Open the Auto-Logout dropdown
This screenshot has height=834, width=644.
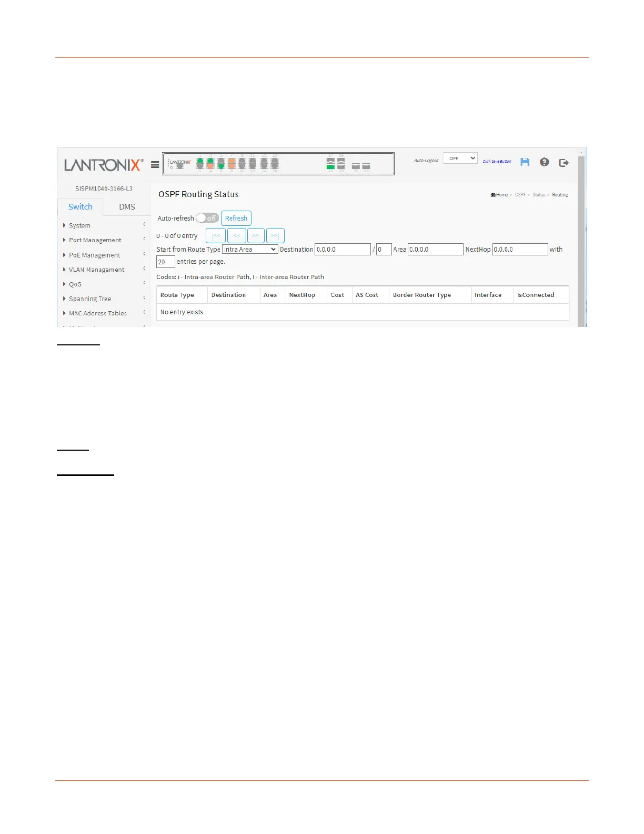pos(460,158)
